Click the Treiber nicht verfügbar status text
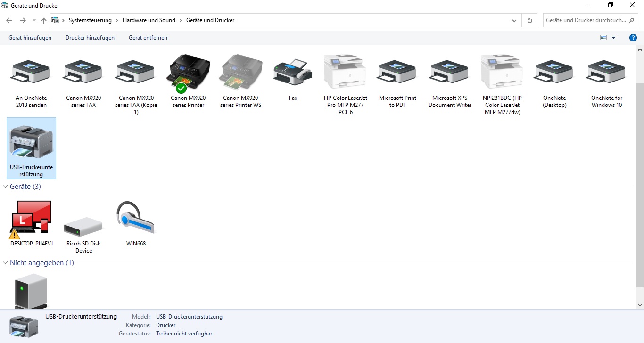This screenshot has height=343, width=644. click(184, 334)
